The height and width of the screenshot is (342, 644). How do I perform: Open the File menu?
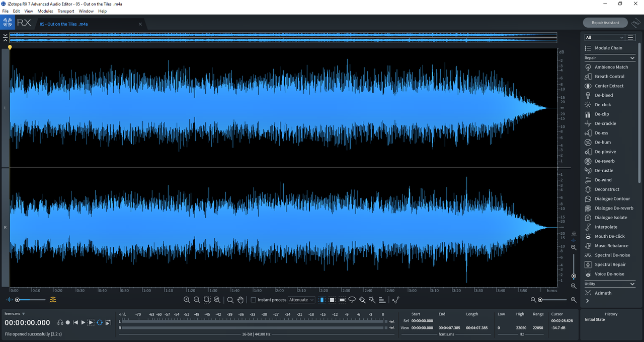pyautogui.click(x=5, y=11)
